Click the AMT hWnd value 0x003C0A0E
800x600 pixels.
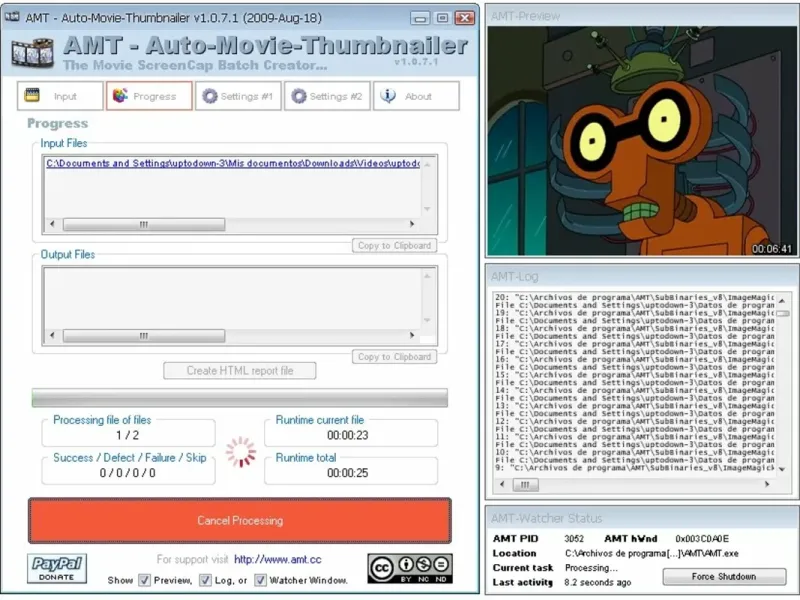(702, 539)
